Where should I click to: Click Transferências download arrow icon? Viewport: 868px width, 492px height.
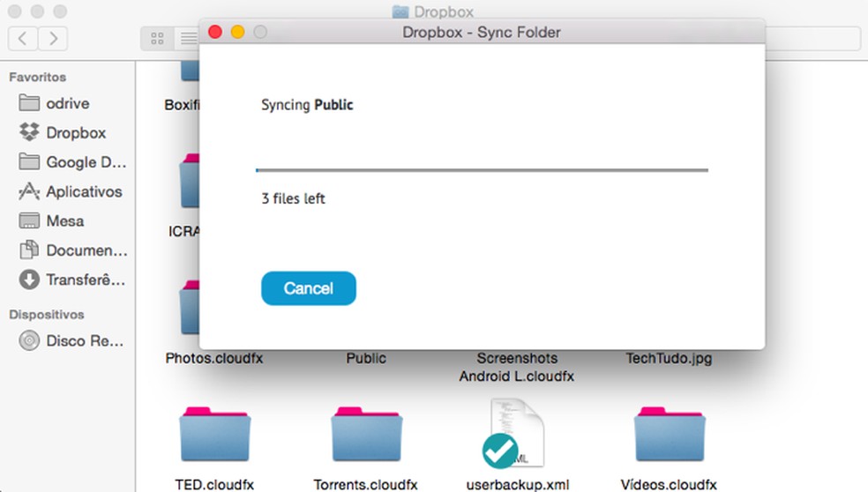(x=29, y=280)
